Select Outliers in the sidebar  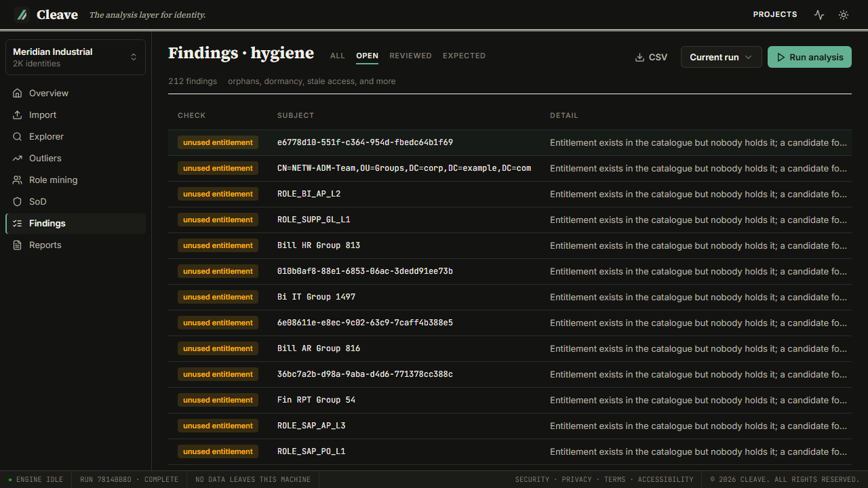[x=75, y=159]
